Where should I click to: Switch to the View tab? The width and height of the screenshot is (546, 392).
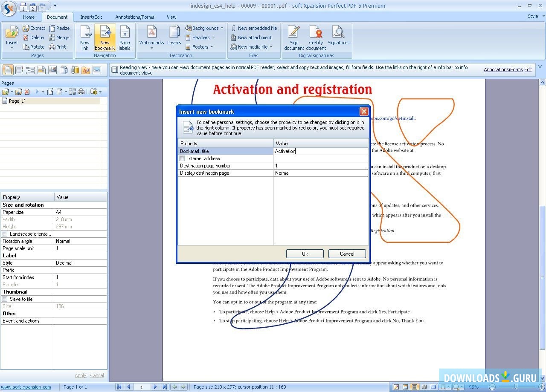171,17
